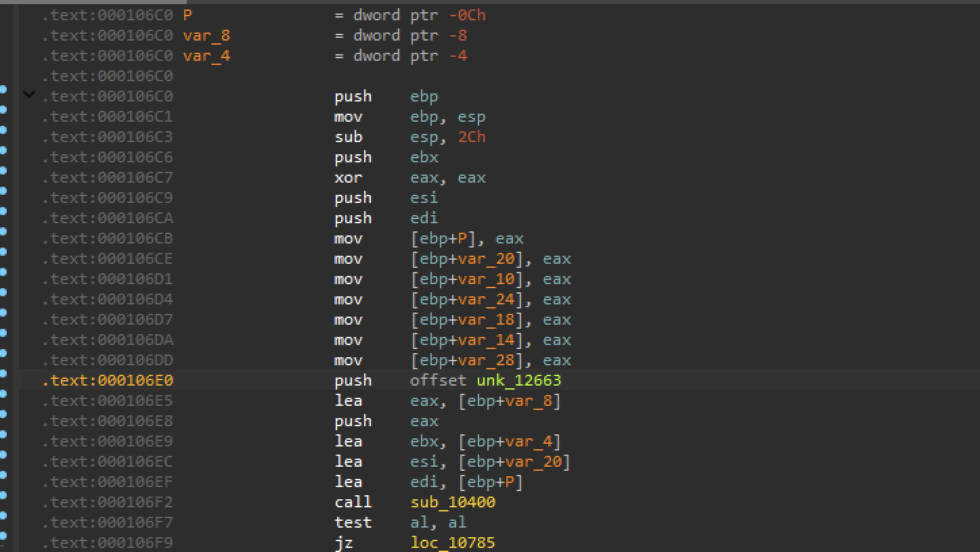This screenshot has width=980, height=552.
Task: Select the al, al operands of test
Action: pyautogui.click(x=439, y=522)
